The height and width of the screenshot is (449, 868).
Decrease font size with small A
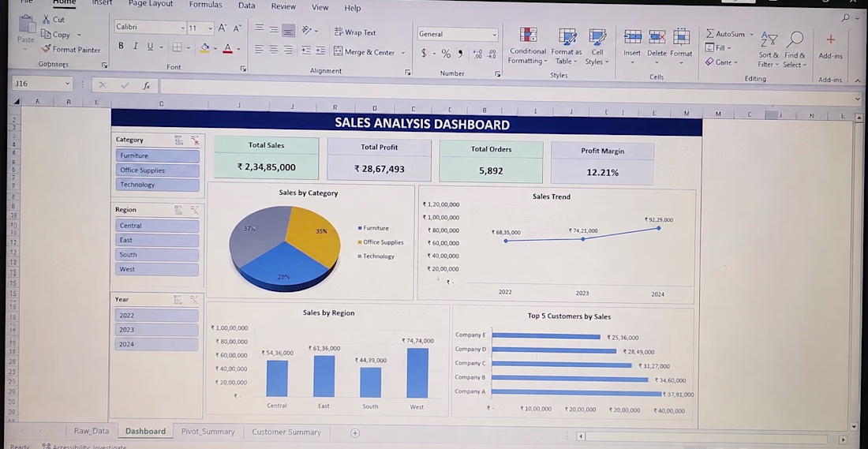237,28
